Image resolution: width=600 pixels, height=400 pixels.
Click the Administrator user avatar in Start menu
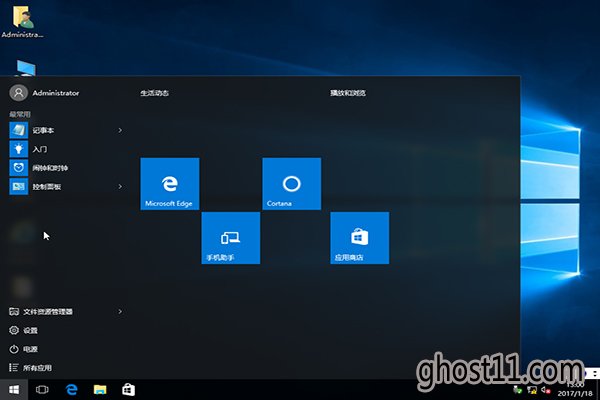(18, 93)
